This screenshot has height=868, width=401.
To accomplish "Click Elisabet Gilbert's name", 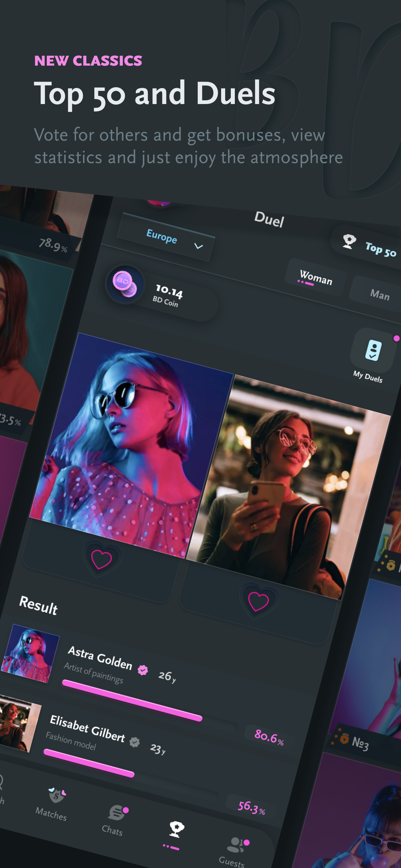I will [x=87, y=729].
